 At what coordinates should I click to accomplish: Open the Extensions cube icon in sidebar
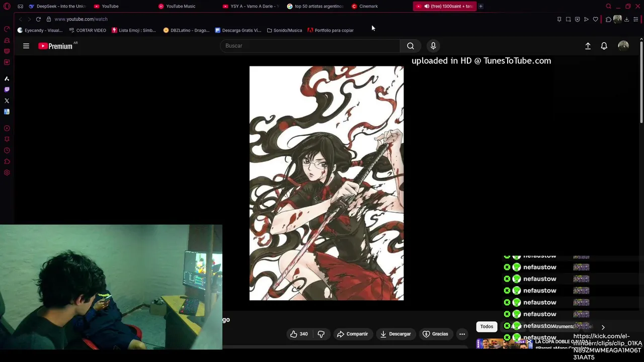click(x=7, y=161)
